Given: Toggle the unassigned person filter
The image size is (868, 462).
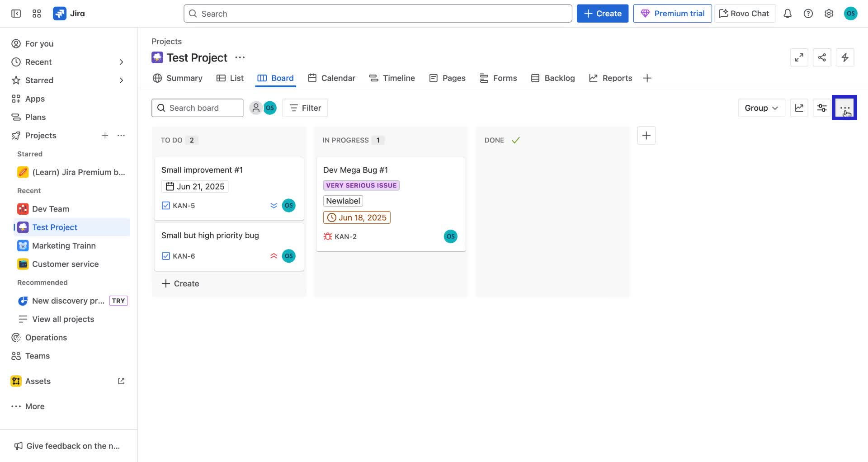Looking at the screenshot, I should tap(256, 108).
